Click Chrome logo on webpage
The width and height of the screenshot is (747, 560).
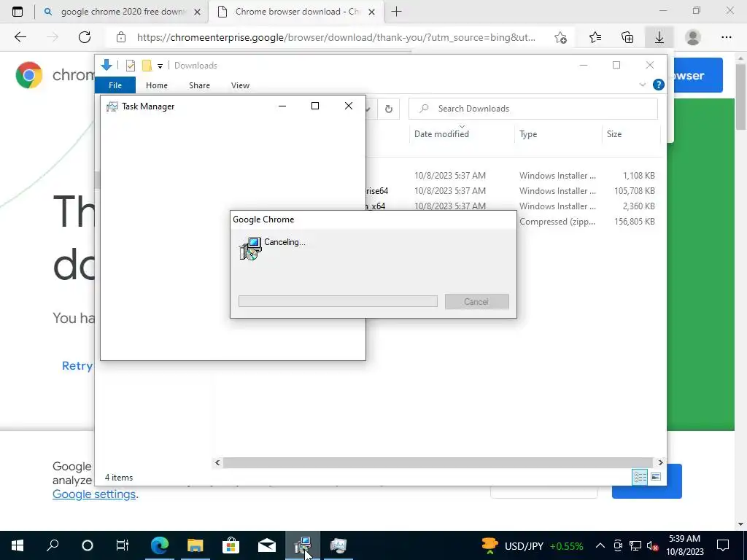point(29,75)
